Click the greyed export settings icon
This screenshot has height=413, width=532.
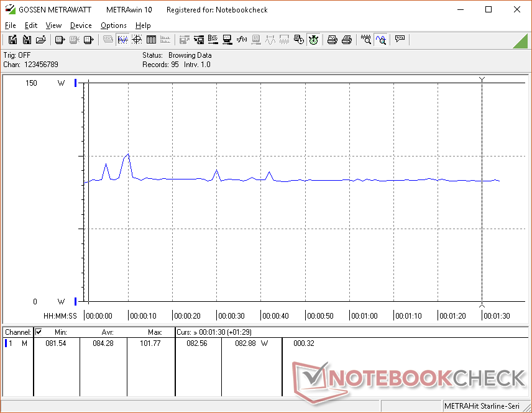click(x=184, y=40)
